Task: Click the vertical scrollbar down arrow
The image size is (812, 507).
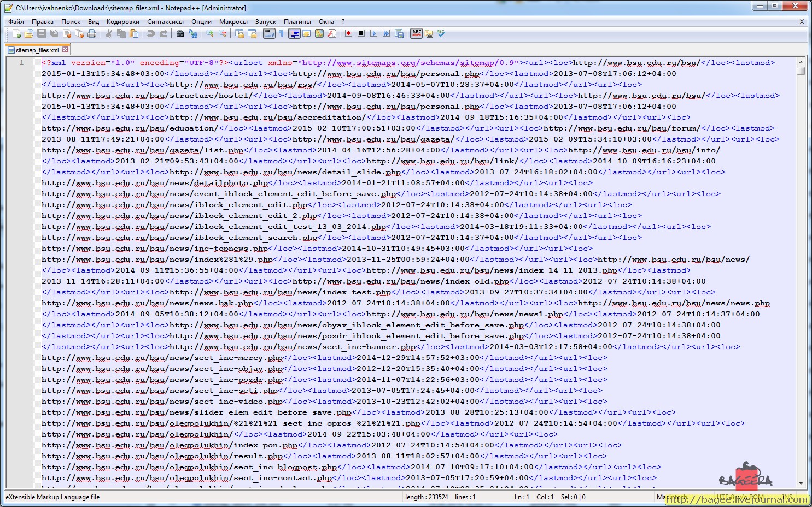Action: point(801,483)
